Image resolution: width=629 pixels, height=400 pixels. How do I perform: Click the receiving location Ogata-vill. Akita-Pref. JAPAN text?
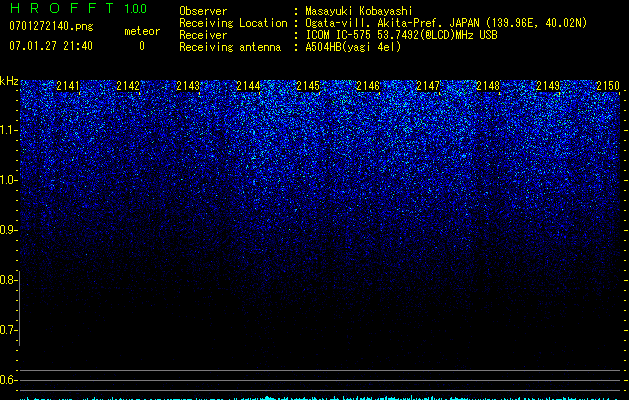[446, 23]
